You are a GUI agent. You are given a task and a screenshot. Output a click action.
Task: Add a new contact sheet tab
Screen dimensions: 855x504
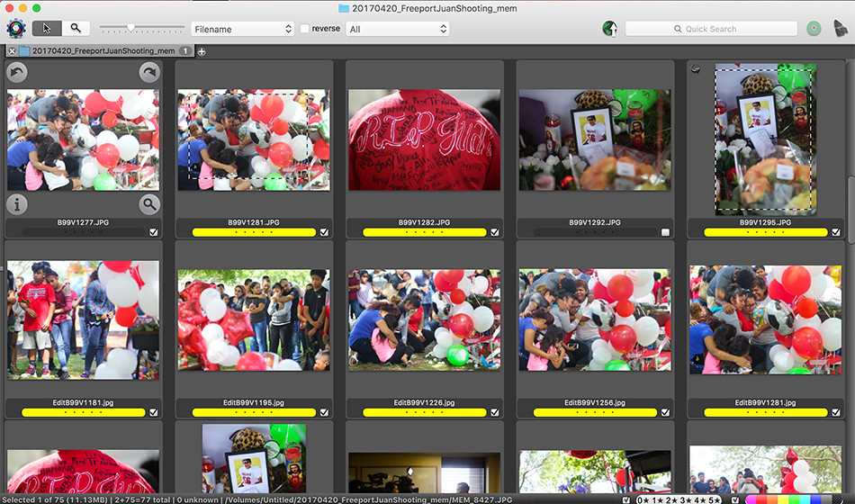tap(202, 52)
